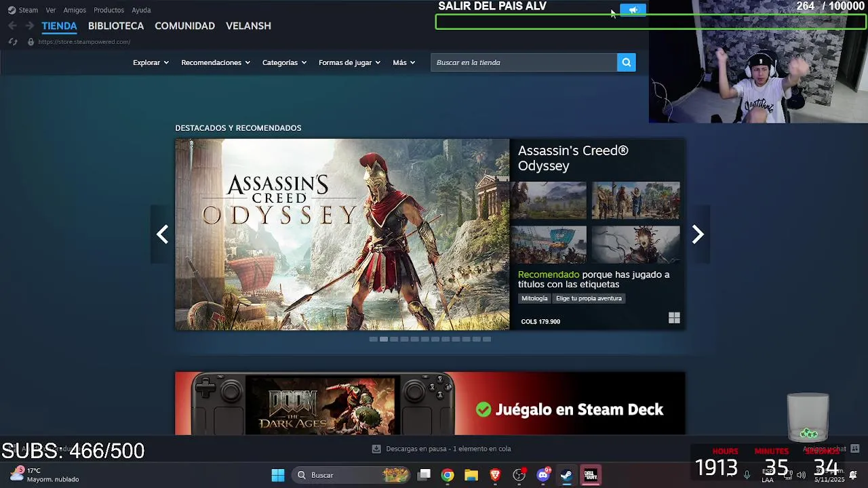
Task: Click the lock icon beside the URL
Action: (x=31, y=42)
